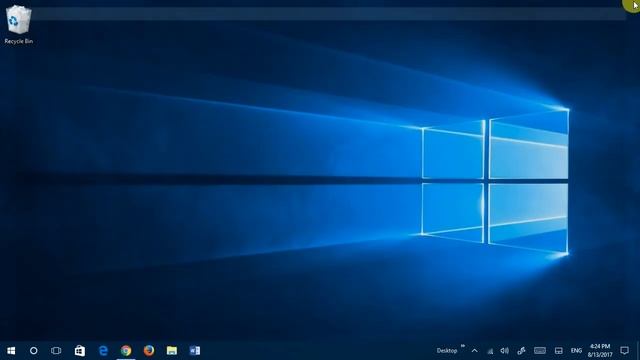This screenshot has height=360, width=640.
Task: Open the volume control
Action: pyautogui.click(x=504, y=351)
